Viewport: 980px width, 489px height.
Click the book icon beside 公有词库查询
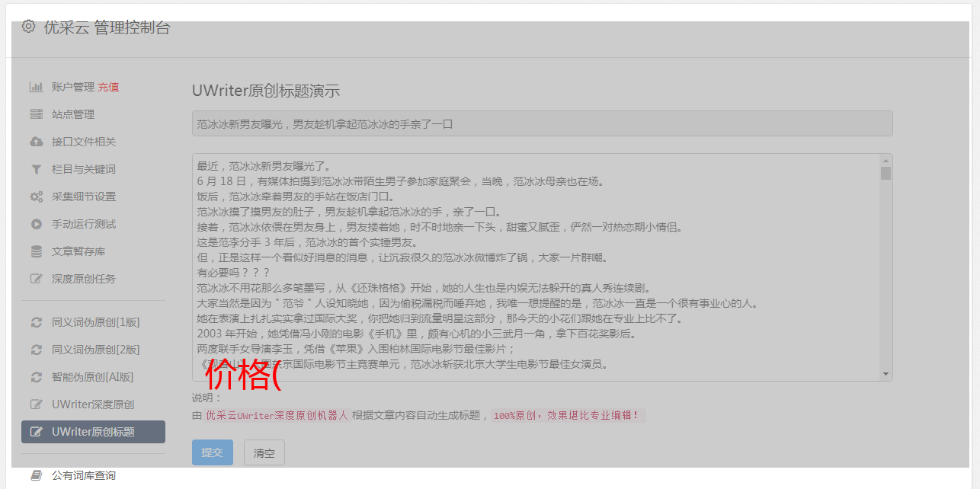[36, 475]
